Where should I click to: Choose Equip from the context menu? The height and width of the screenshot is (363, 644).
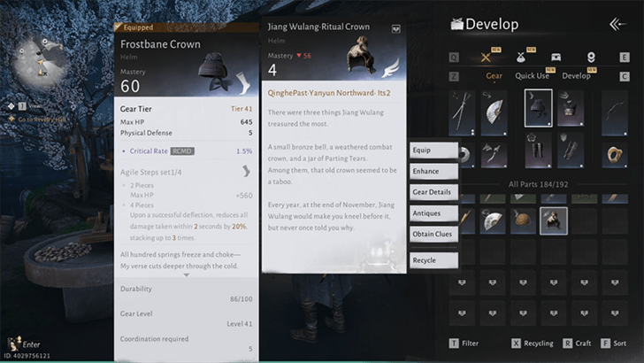433,150
